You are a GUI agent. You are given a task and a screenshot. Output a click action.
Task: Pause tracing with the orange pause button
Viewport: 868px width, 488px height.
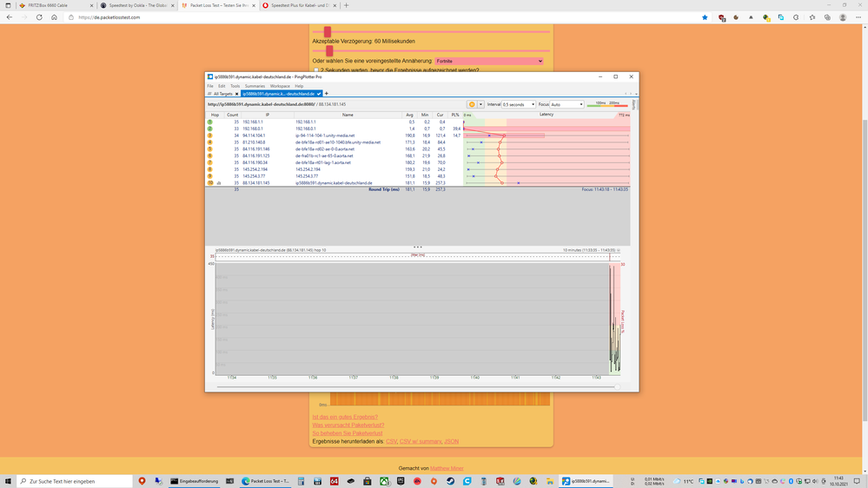coord(472,104)
